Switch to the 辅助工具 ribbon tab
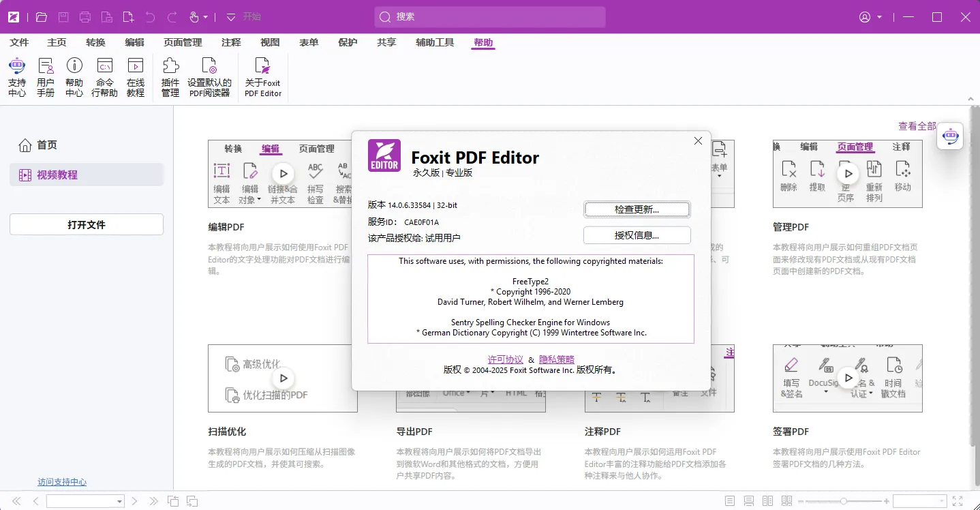980x510 pixels. click(435, 42)
